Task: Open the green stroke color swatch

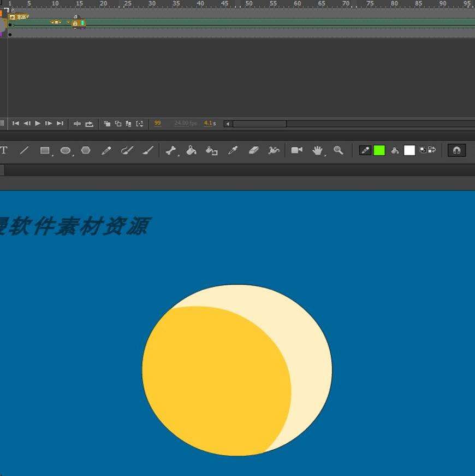Action: [379, 150]
